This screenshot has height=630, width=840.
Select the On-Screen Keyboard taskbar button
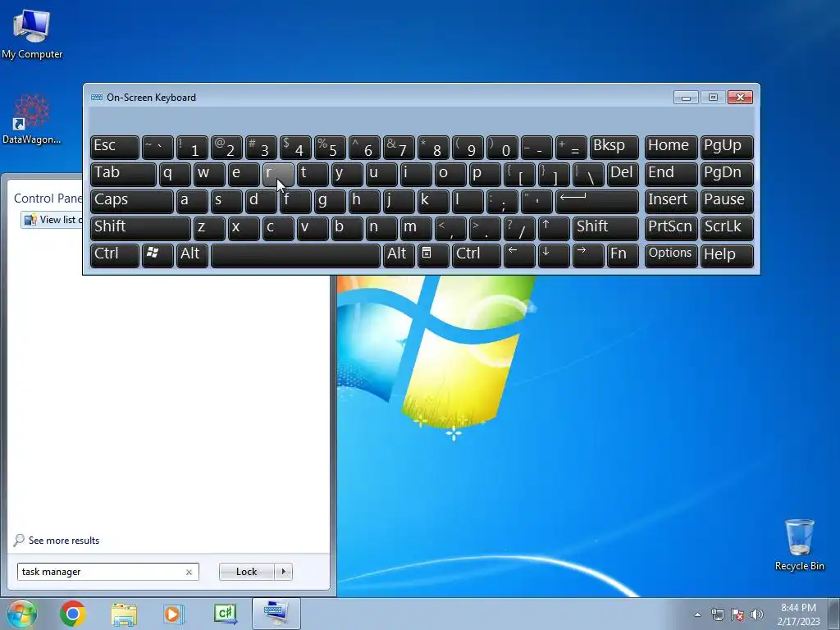(x=276, y=614)
